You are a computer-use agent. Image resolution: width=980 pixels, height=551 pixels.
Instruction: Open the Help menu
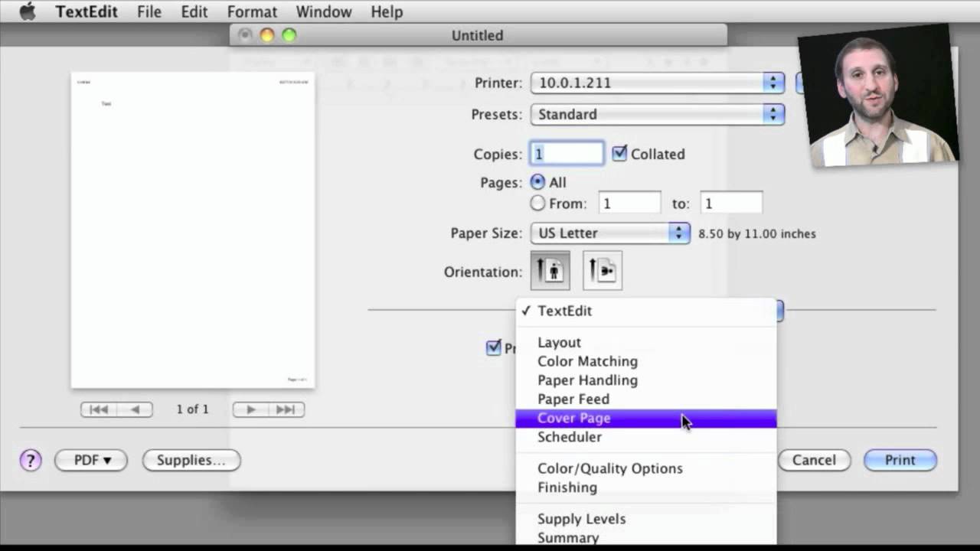click(387, 11)
